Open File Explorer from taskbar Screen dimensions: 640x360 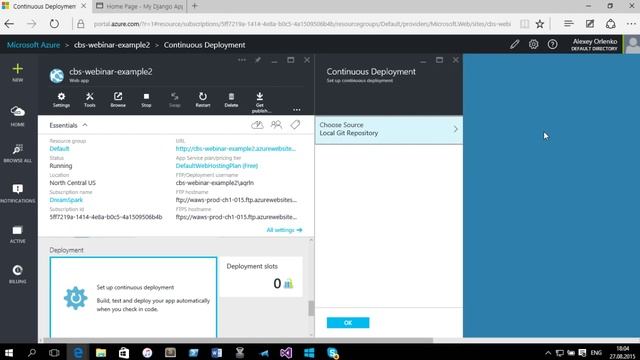click(101, 352)
